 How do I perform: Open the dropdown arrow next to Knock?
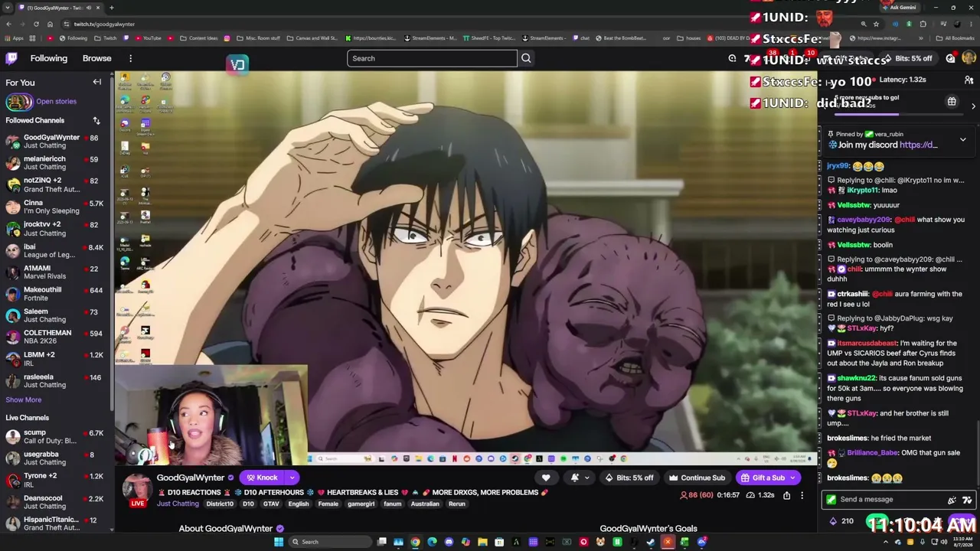coord(292,478)
